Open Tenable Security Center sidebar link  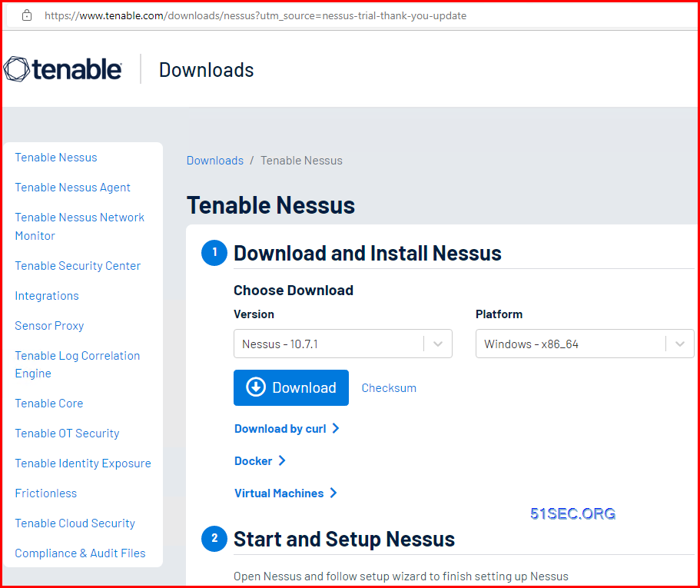[x=78, y=266]
